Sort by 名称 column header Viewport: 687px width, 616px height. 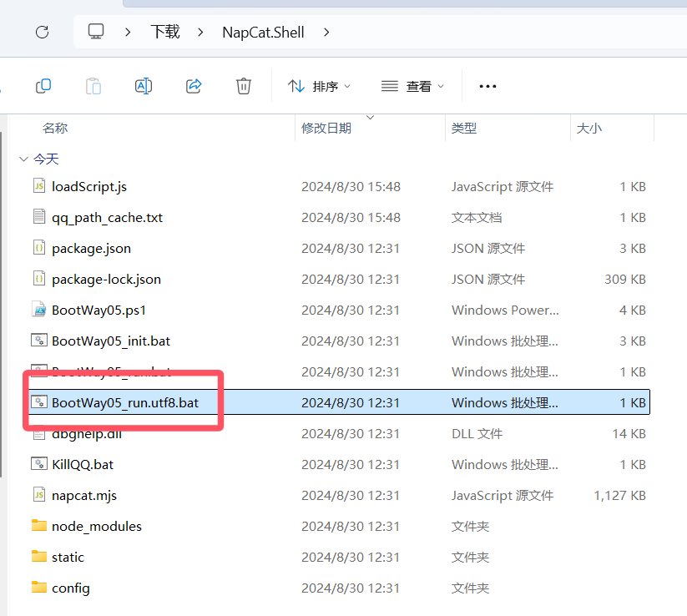click(x=55, y=128)
